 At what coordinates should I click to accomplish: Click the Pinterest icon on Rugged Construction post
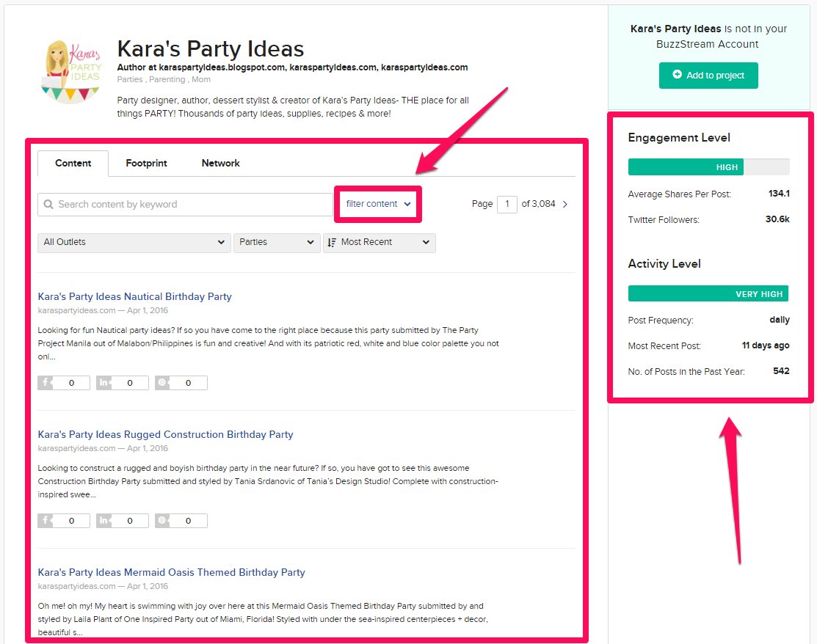tap(161, 520)
